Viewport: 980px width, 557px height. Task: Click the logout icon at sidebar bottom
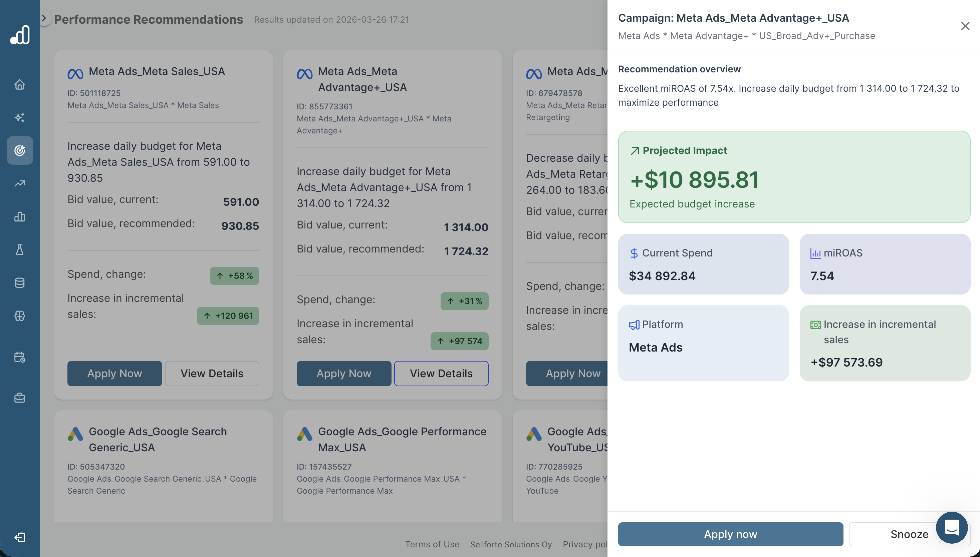click(x=19, y=538)
